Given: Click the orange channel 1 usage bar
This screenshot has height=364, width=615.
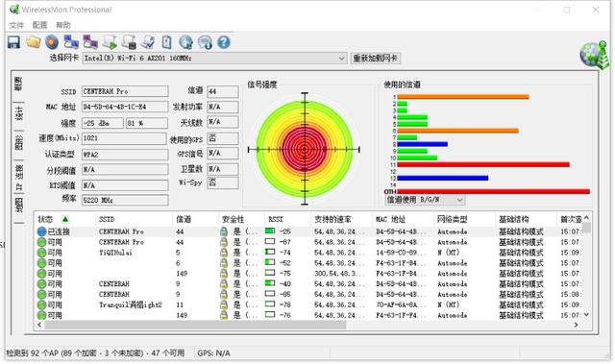Looking at the screenshot, I should [x=463, y=97].
